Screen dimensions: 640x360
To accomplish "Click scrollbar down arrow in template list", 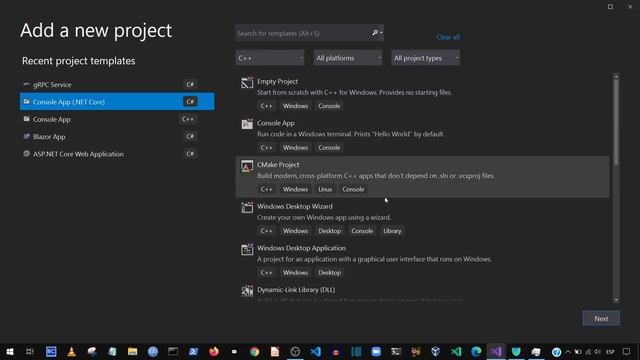I will 616,300.
